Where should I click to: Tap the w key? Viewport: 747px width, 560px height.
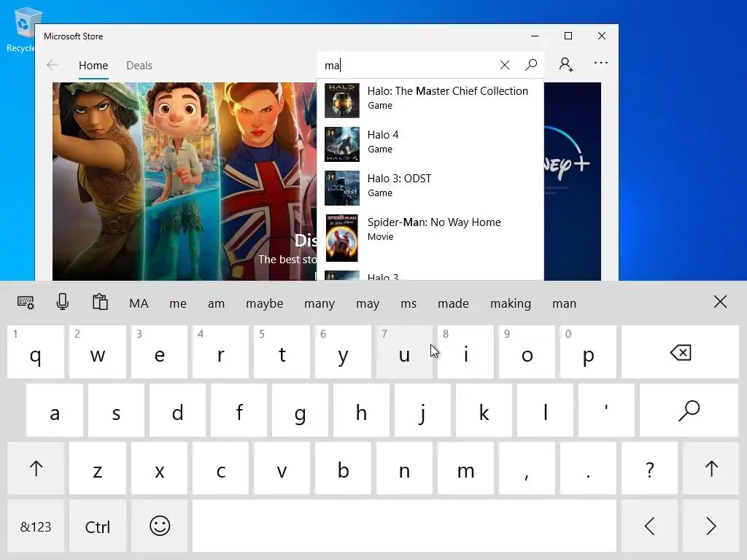point(98,352)
